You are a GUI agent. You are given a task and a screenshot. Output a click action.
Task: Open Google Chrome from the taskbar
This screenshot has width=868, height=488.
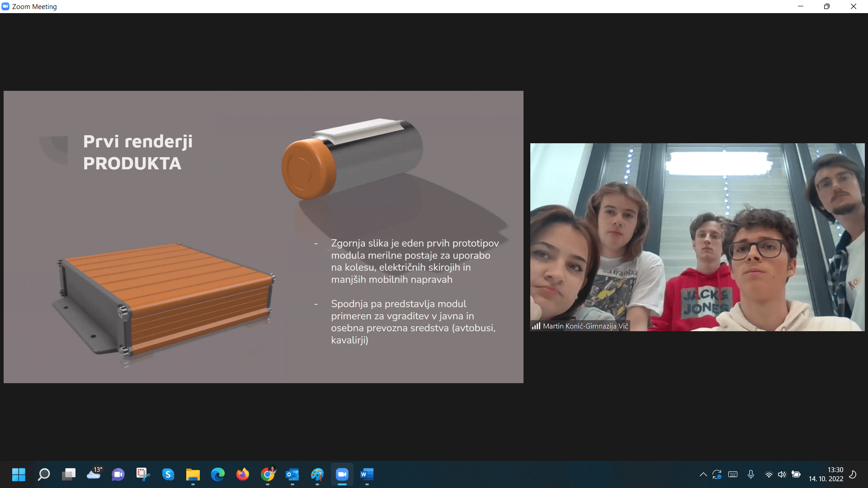pos(268,474)
